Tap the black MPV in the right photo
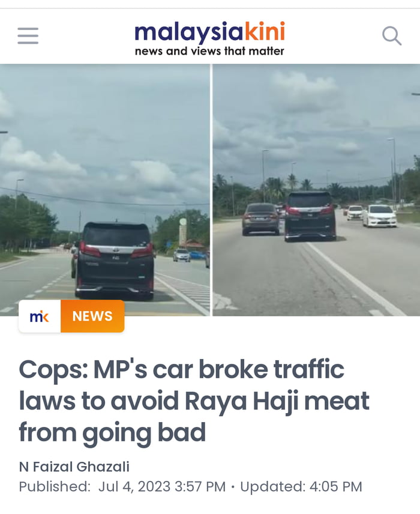The height and width of the screenshot is (514, 420). [x=310, y=216]
